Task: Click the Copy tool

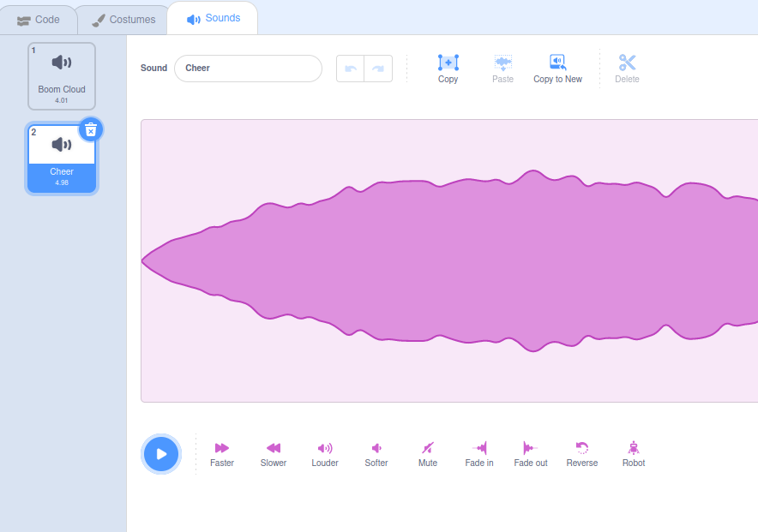Action: click(x=448, y=69)
